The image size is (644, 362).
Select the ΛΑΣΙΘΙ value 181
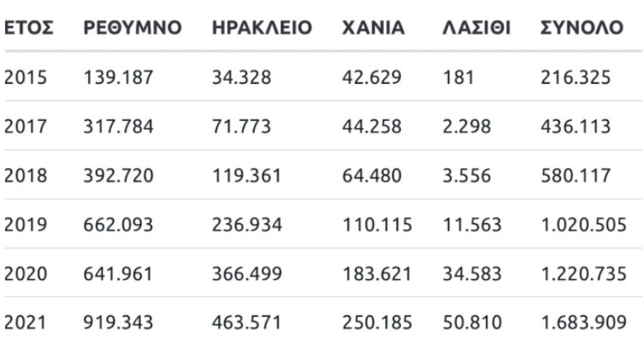455,77
